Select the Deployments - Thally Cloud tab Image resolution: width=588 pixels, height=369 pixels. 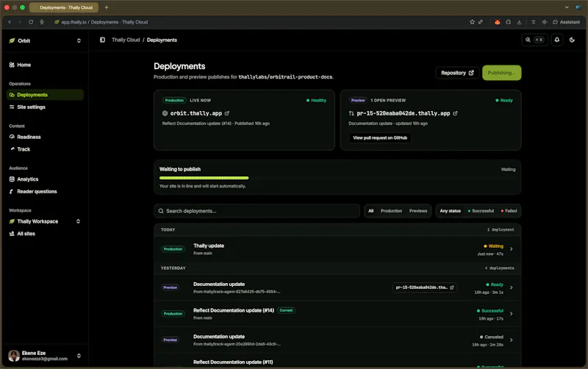coord(64,7)
